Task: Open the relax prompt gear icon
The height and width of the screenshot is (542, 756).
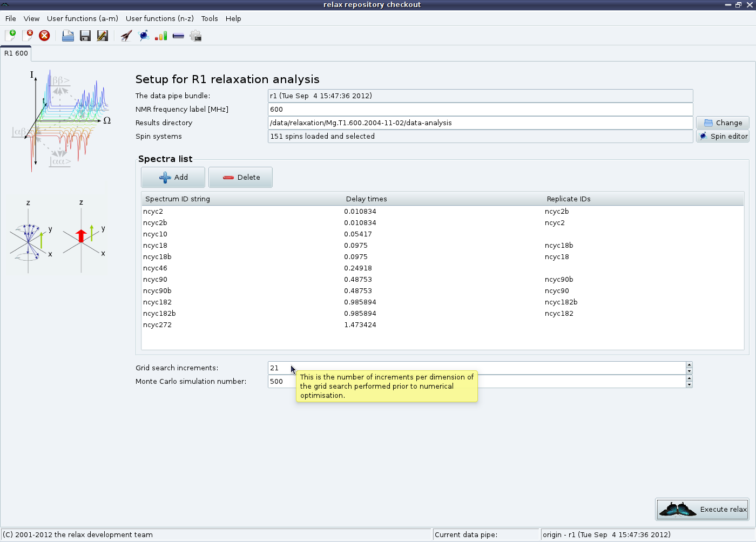Action: [x=195, y=36]
